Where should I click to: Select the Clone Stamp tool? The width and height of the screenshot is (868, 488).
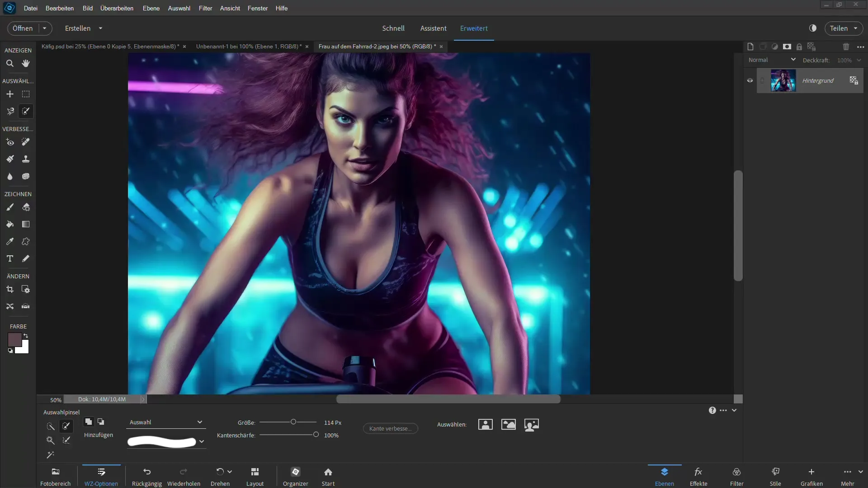tap(26, 159)
